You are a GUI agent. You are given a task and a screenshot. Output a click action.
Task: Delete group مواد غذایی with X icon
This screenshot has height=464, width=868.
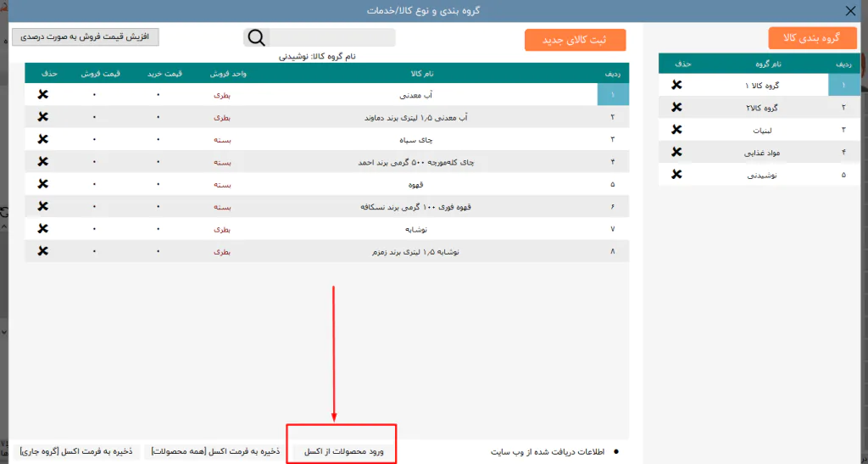[676, 153]
